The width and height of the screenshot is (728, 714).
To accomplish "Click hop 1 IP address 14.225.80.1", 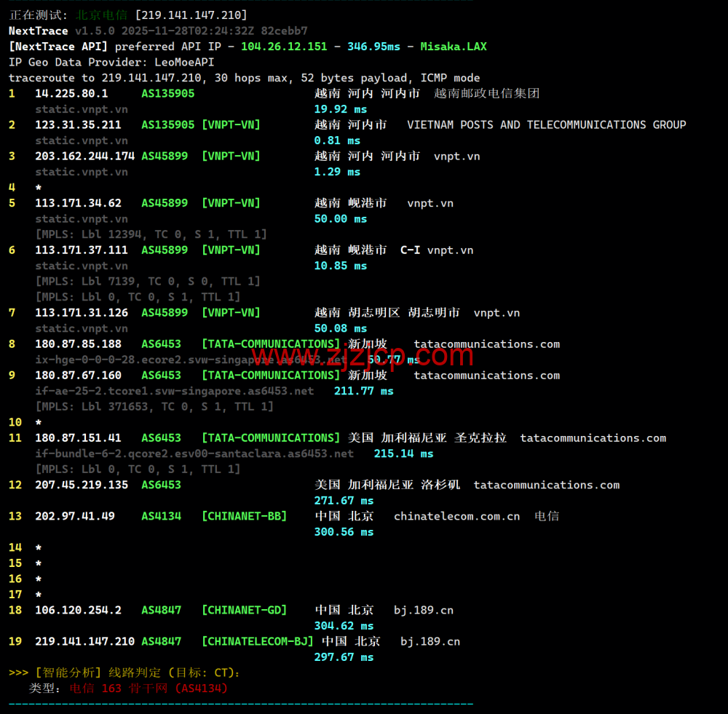I will (x=71, y=93).
